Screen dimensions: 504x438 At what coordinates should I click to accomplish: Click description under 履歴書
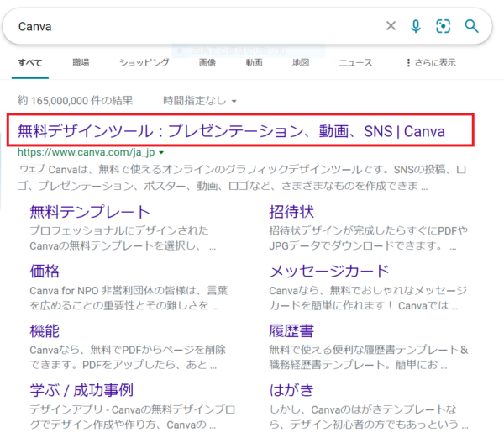(x=369, y=357)
